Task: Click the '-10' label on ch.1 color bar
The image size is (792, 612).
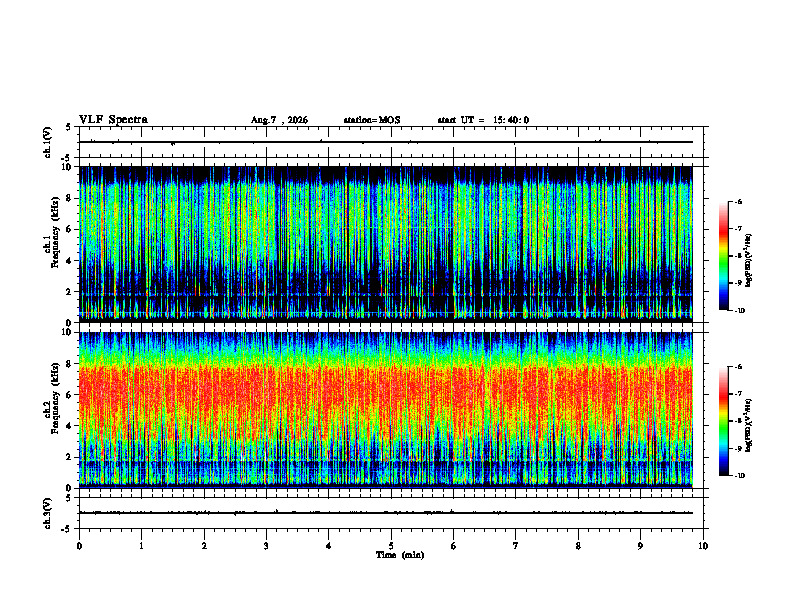Action: tap(740, 311)
